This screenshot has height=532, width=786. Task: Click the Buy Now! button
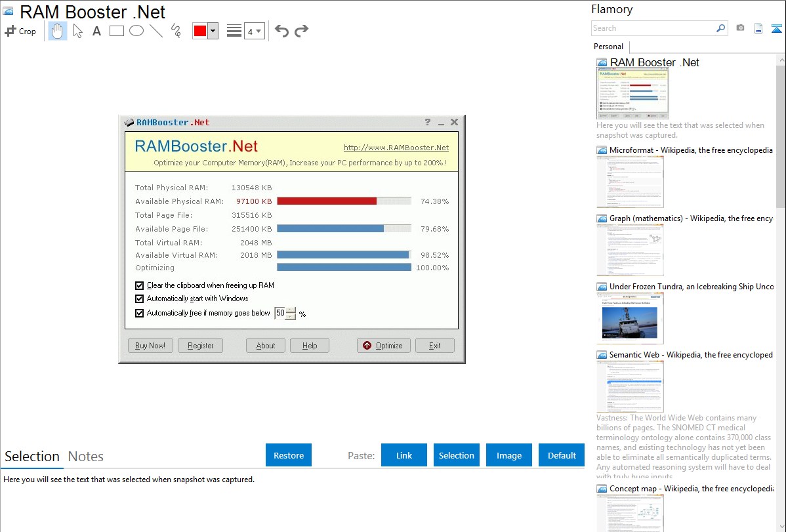pos(150,346)
